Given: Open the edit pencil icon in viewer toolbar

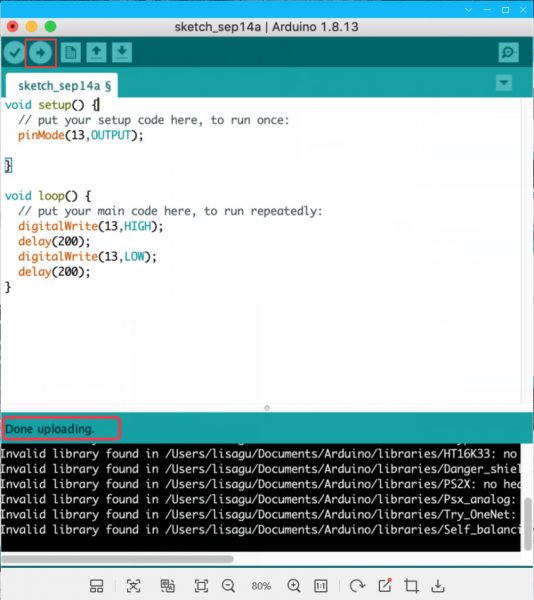Looking at the screenshot, I should pyautogui.click(x=385, y=585).
